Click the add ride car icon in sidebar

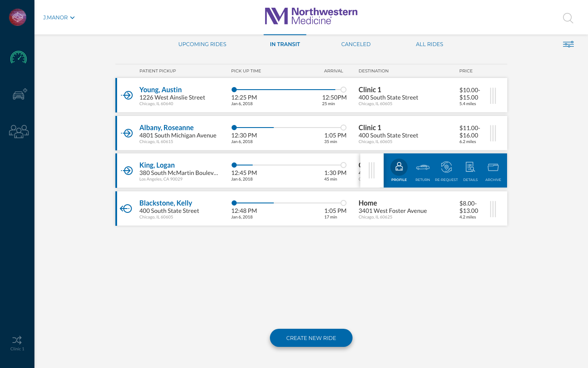(x=19, y=94)
